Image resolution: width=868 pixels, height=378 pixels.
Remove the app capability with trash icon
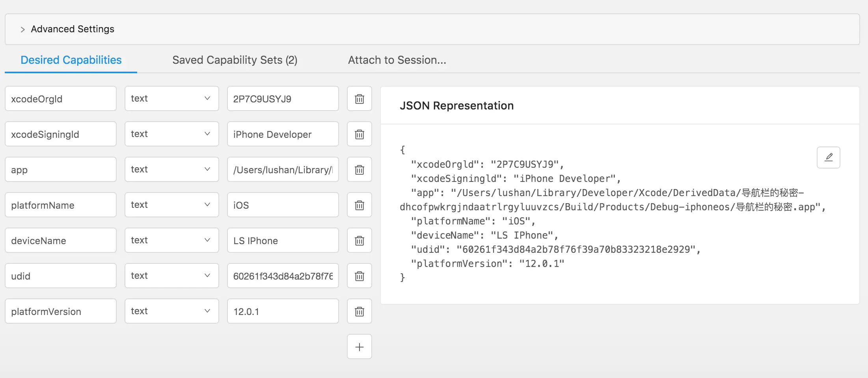359,170
